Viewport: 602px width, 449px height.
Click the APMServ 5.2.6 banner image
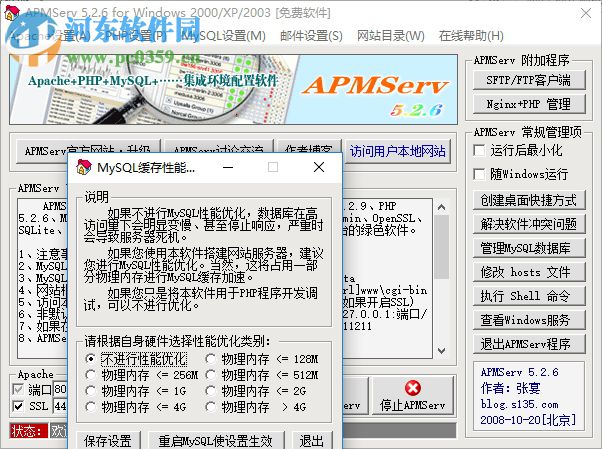pos(233,89)
